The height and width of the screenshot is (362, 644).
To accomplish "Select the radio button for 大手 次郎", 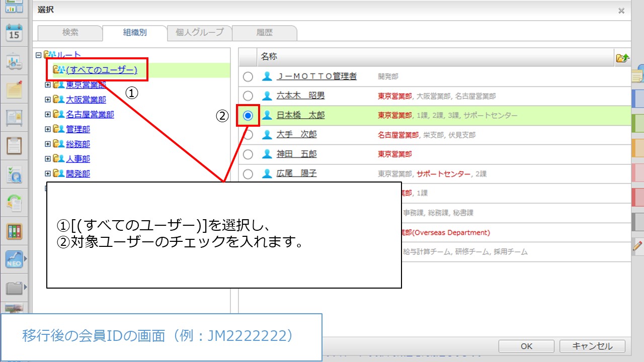I will click(248, 135).
